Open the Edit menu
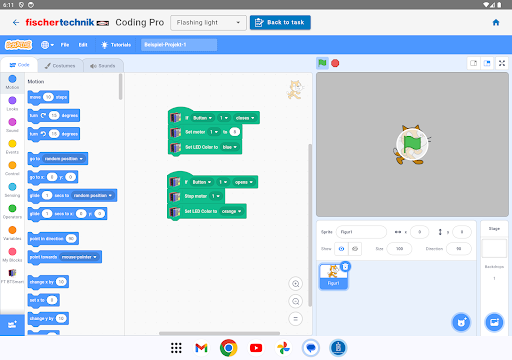 tap(83, 45)
